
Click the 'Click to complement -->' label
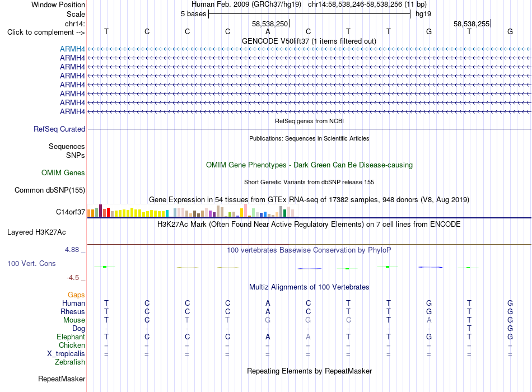[x=46, y=32]
